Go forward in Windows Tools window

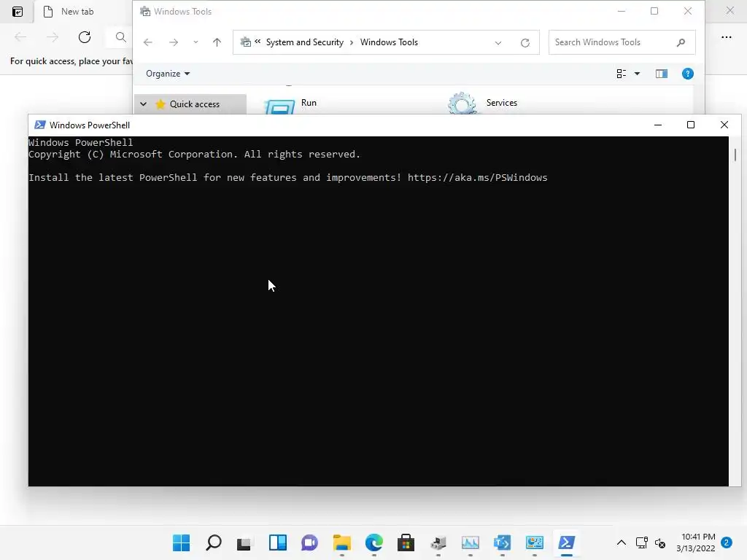tap(174, 42)
